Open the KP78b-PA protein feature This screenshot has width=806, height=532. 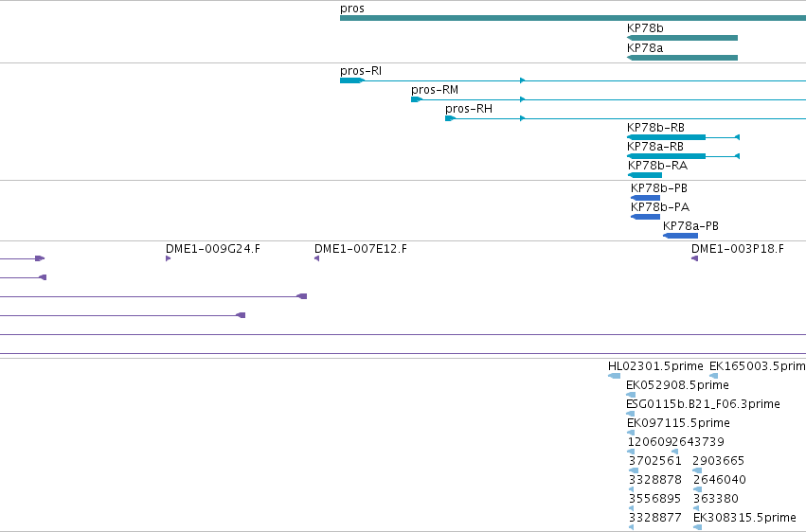(645, 217)
